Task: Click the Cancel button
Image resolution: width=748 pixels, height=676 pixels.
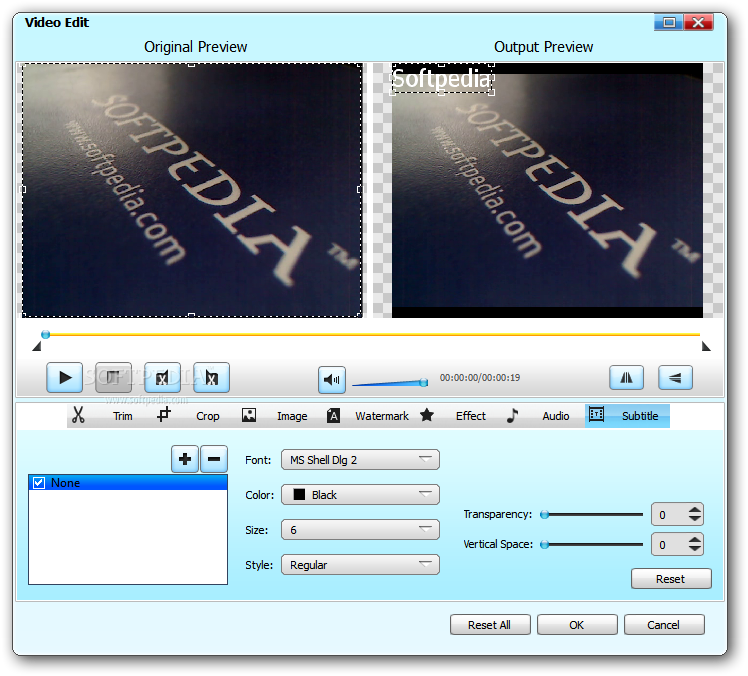Action: pyautogui.click(x=664, y=625)
